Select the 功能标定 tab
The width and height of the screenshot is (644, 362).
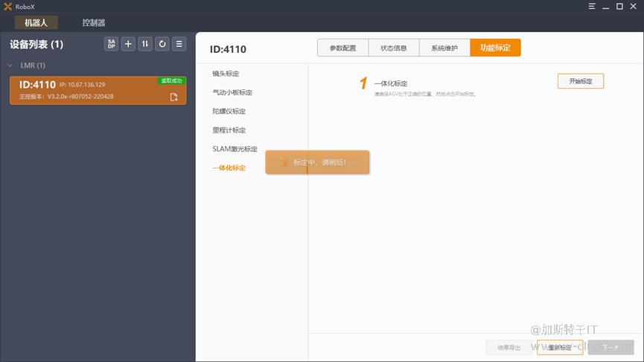495,48
